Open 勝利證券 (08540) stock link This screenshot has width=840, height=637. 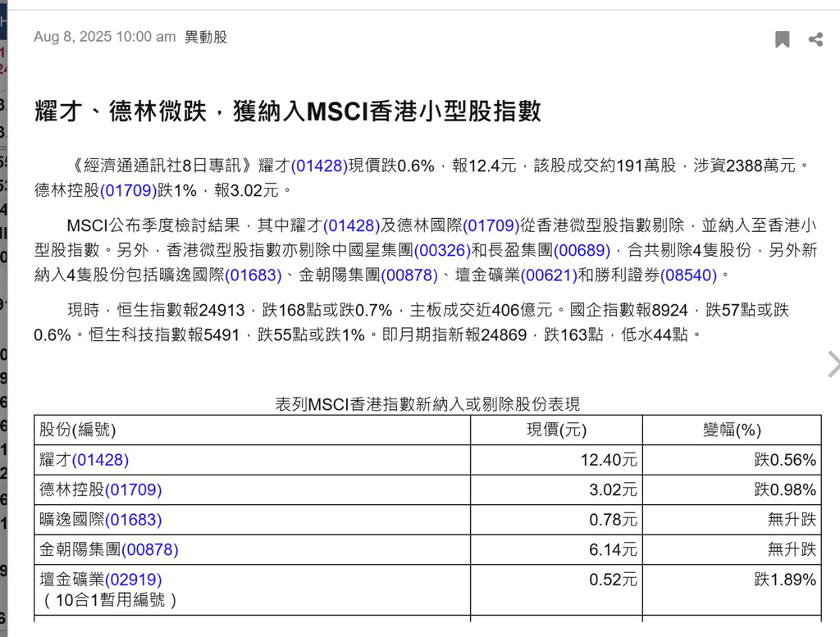(x=688, y=275)
